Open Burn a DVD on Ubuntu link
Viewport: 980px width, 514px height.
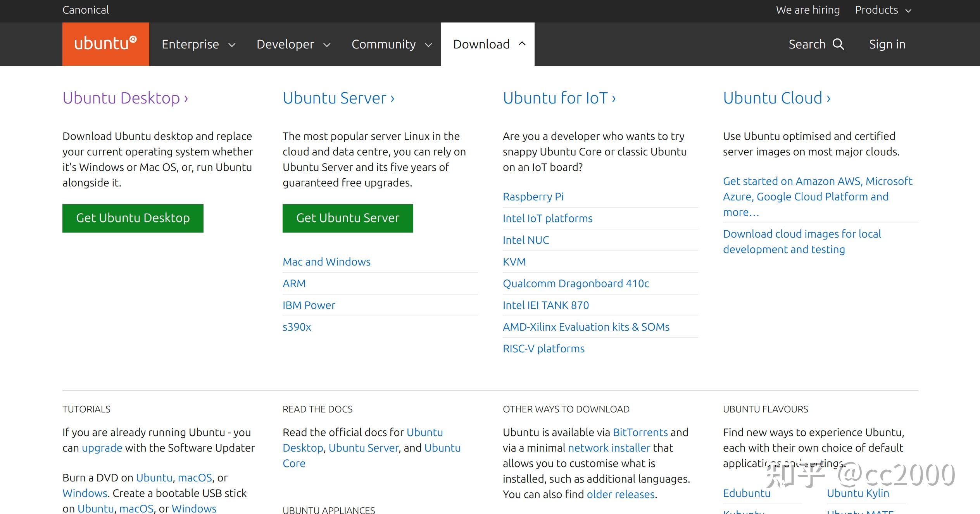[154, 478]
